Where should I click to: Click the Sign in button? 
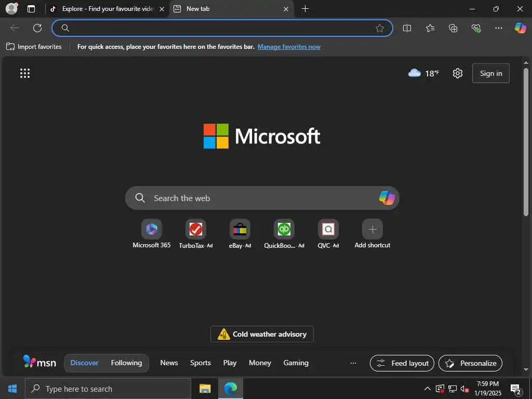[x=490, y=73]
